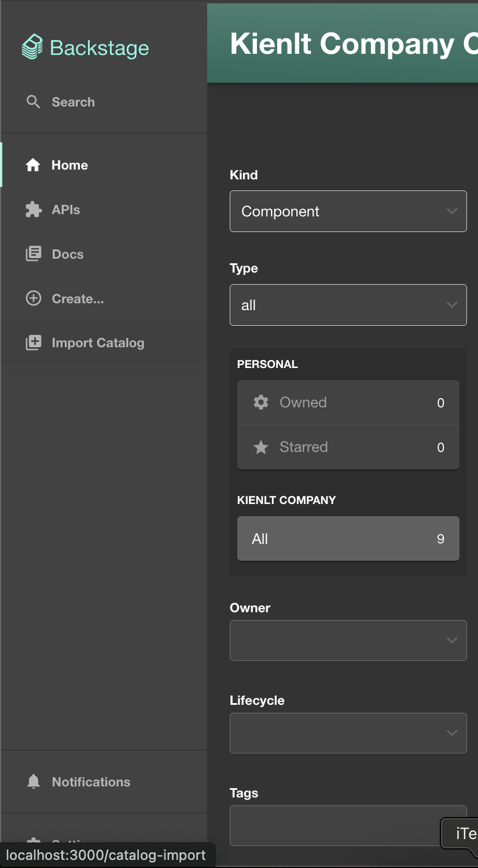Select the Starred star icon filter

pyautogui.click(x=261, y=447)
